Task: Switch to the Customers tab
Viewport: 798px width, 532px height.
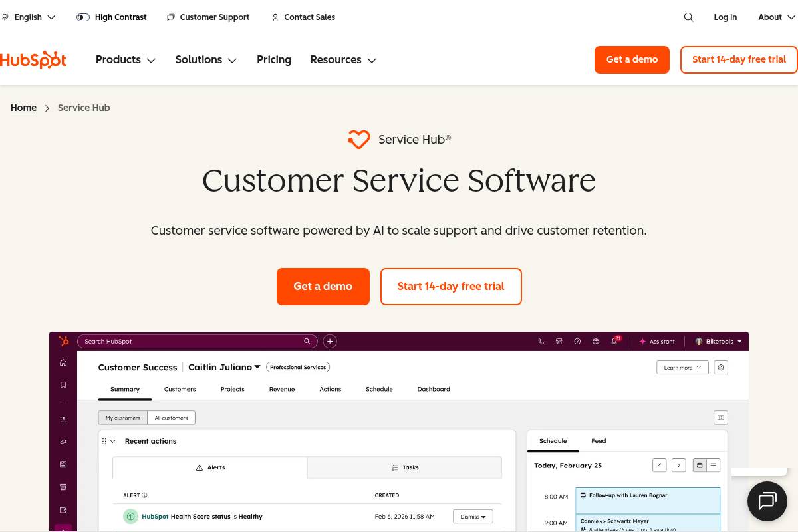Action: coord(180,389)
